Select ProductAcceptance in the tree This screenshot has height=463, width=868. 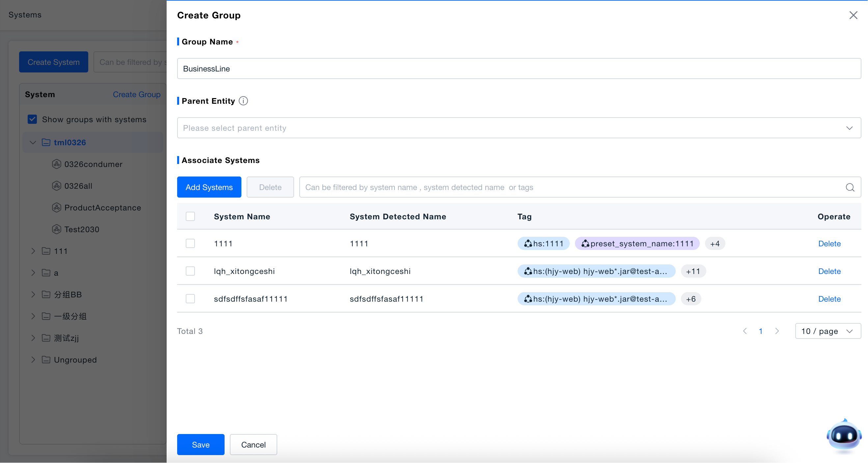click(102, 207)
